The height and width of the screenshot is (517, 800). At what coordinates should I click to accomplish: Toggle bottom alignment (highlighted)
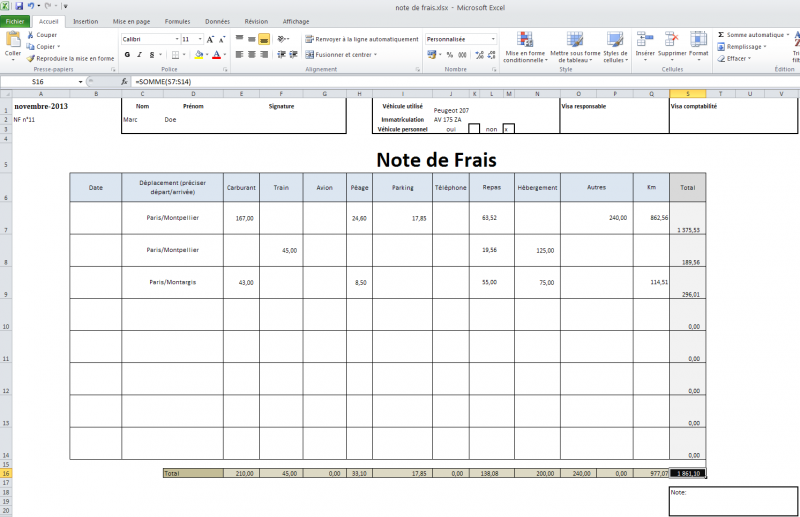coord(264,39)
